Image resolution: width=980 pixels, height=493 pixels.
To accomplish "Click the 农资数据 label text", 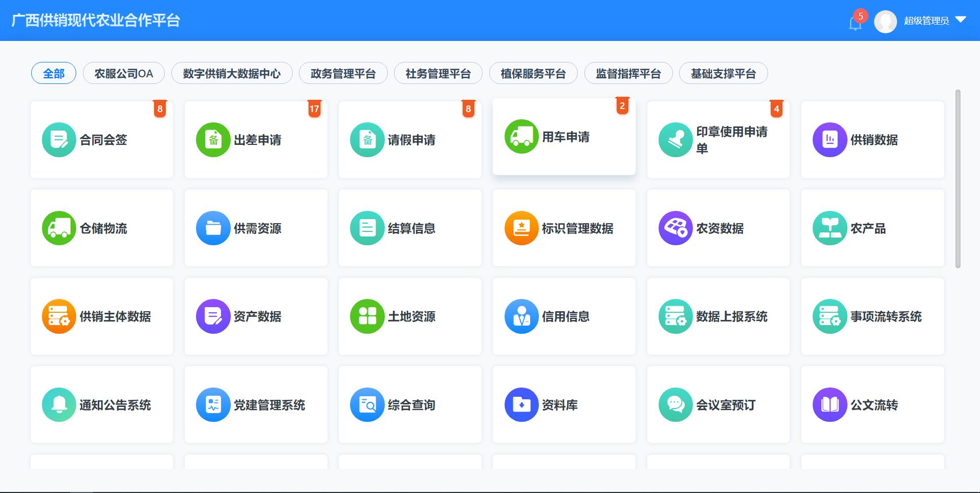I will click(x=720, y=228).
